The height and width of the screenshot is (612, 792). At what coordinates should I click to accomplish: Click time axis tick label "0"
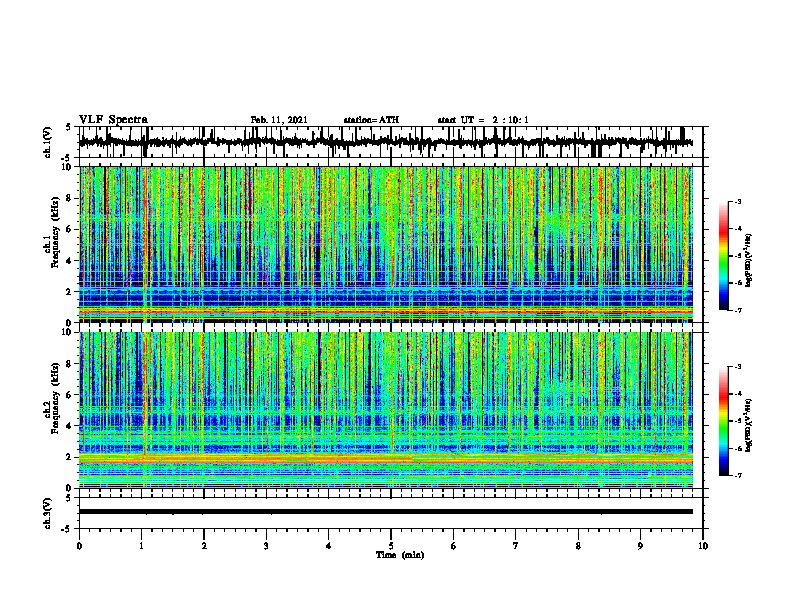(x=79, y=546)
